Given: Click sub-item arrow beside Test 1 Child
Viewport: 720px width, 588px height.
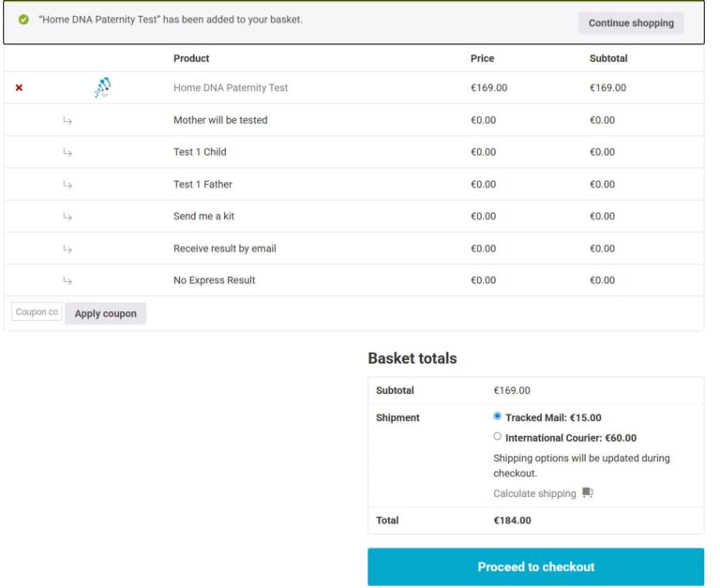Looking at the screenshot, I should (x=67, y=152).
